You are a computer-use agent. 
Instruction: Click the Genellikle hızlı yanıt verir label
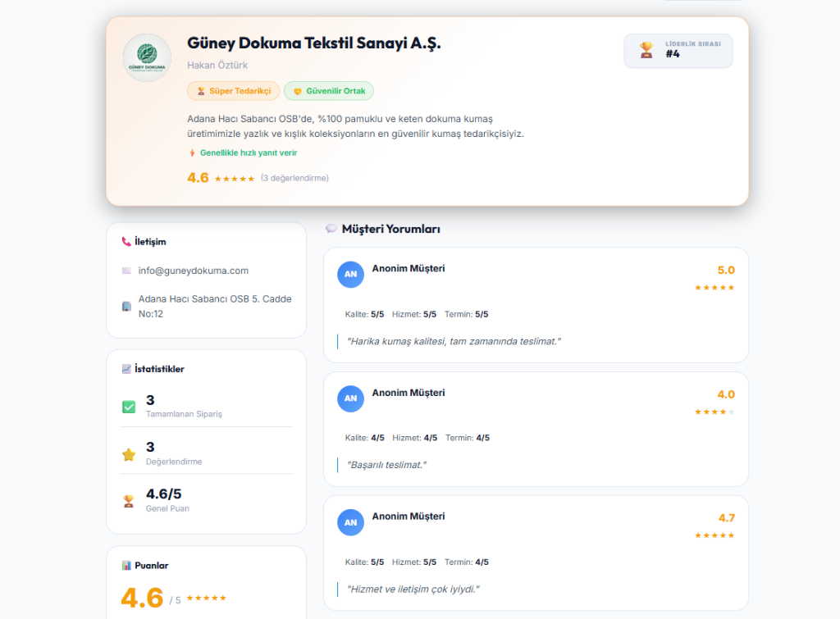click(x=249, y=152)
